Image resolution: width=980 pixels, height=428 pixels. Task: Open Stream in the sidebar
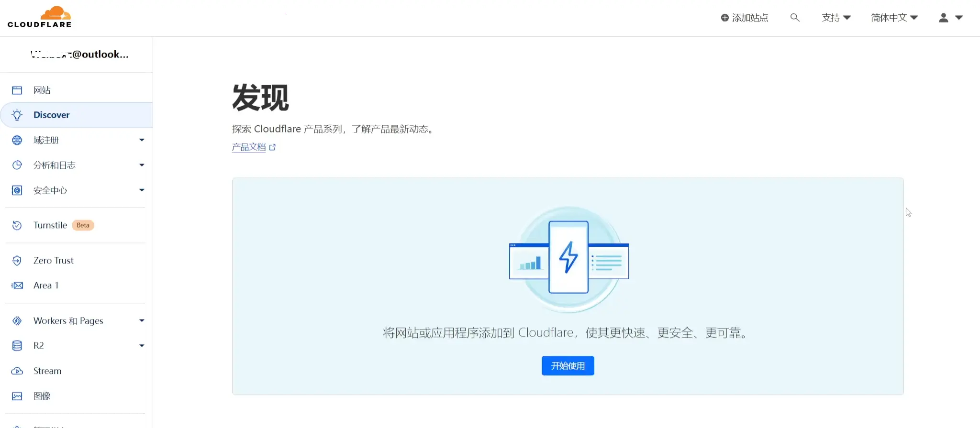(77, 371)
